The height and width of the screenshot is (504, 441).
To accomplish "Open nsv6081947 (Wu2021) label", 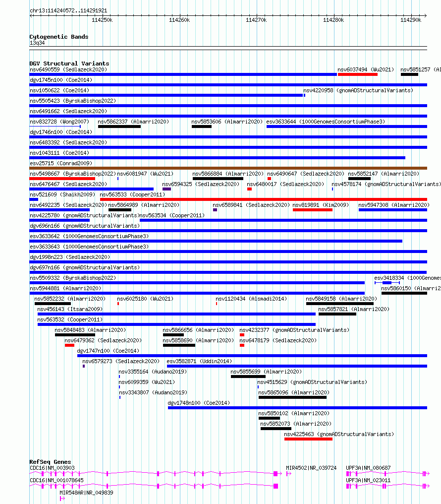I will coord(145,174).
